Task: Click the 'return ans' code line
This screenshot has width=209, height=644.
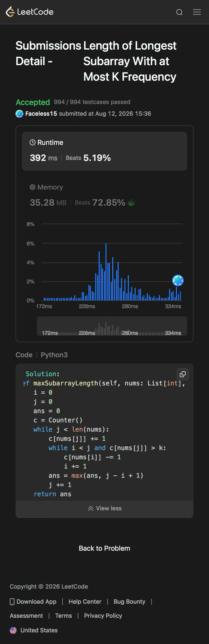Action: 52,494
